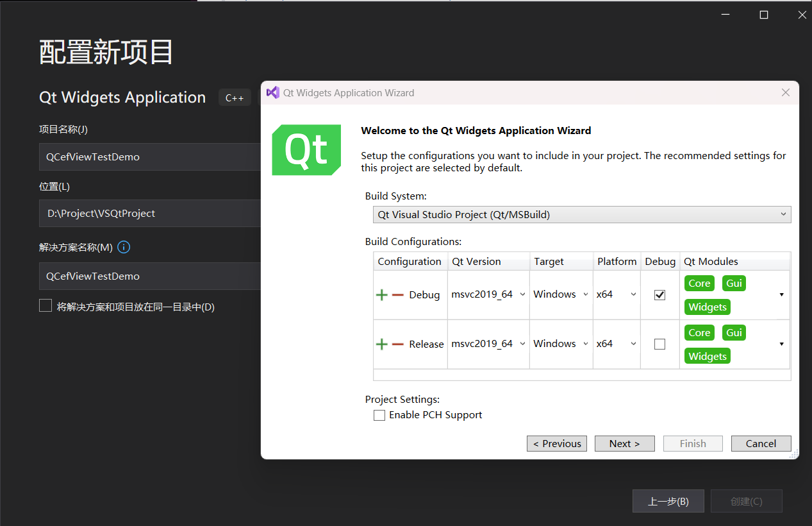Image resolution: width=812 pixels, height=526 pixels.
Task: Close the Qt Widgets Application Wizard dialog
Action: pos(786,92)
